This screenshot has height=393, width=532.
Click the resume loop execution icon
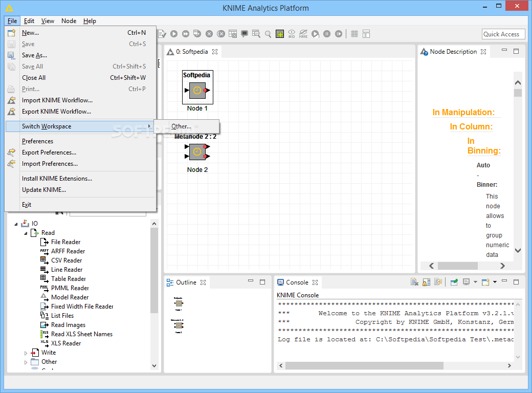coord(339,34)
